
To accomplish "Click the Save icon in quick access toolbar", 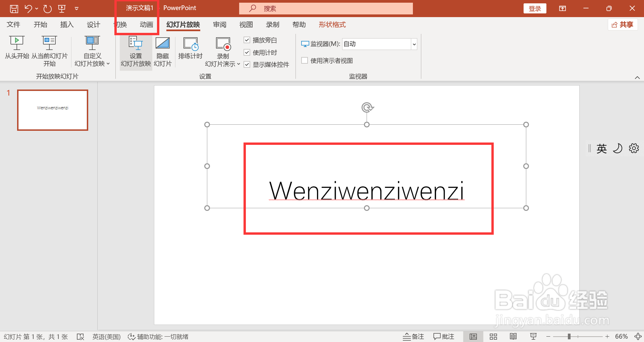I will pos(14,9).
